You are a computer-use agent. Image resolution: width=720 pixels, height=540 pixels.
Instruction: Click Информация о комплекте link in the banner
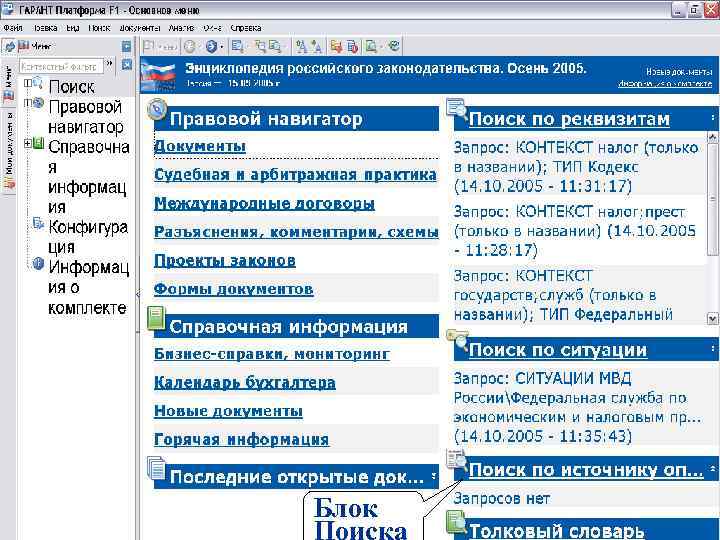coord(665,84)
